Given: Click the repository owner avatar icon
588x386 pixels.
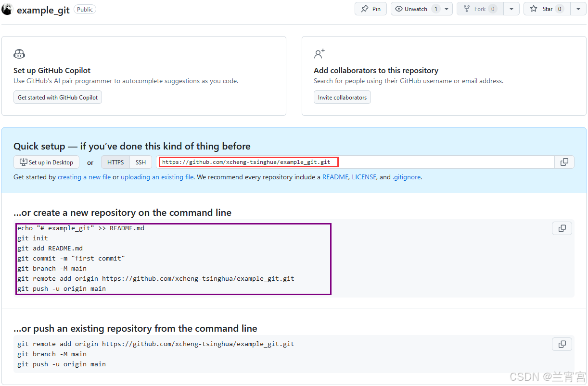Looking at the screenshot, I should pos(7,9).
